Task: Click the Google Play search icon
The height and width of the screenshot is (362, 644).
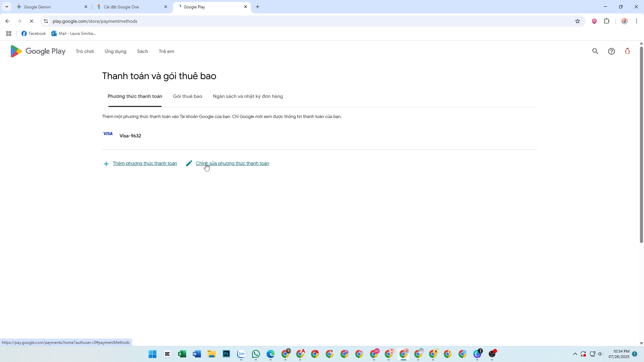Action: click(x=595, y=51)
